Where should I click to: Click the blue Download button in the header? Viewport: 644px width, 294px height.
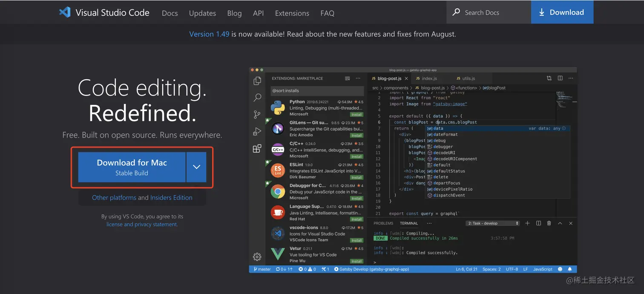[562, 12]
